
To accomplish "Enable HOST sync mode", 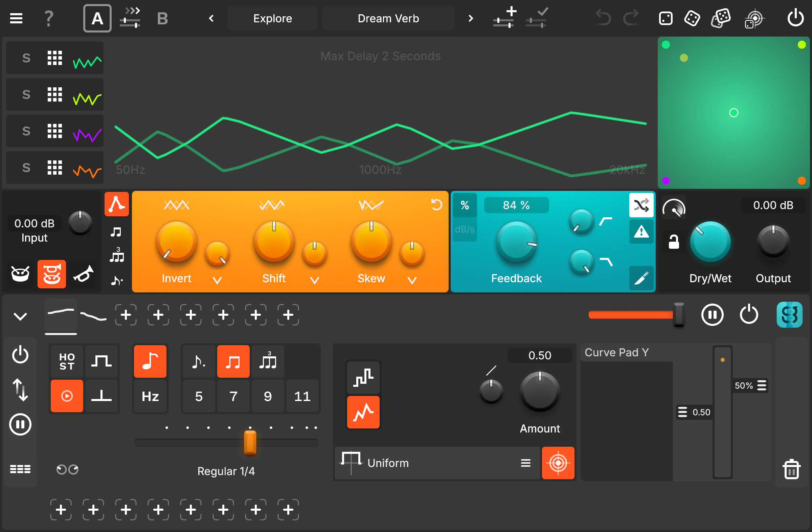I will 67,361.
